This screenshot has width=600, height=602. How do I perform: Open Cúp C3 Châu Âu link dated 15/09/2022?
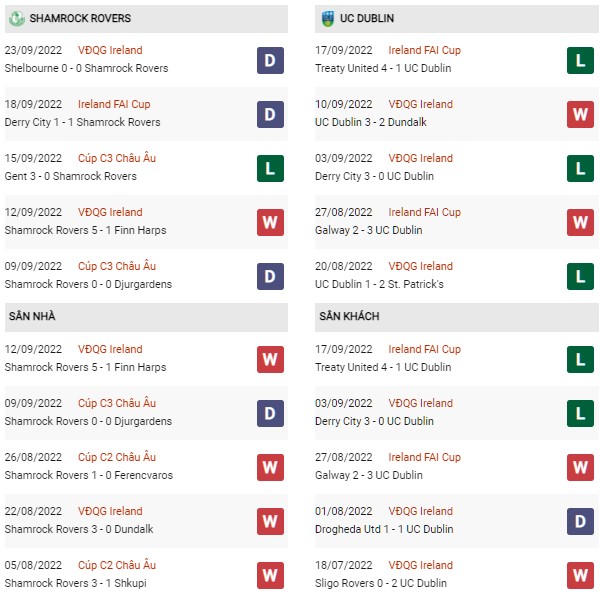pos(117,158)
